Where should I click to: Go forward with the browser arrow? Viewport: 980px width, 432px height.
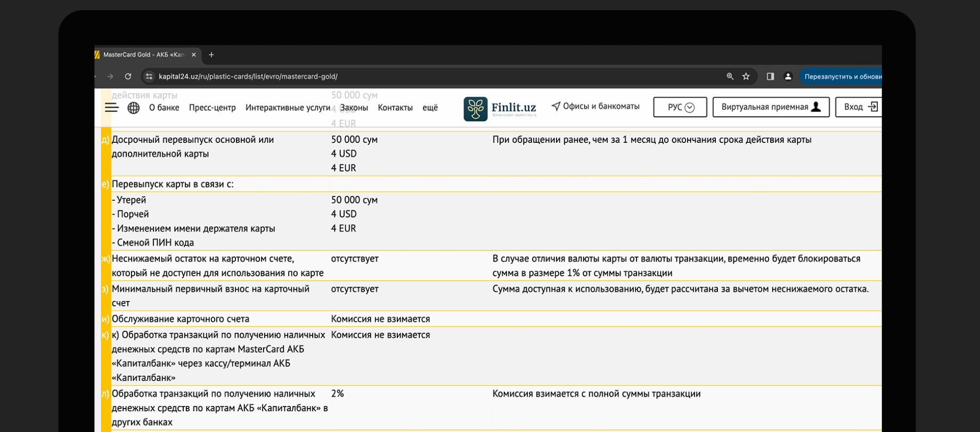click(x=110, y=77)
